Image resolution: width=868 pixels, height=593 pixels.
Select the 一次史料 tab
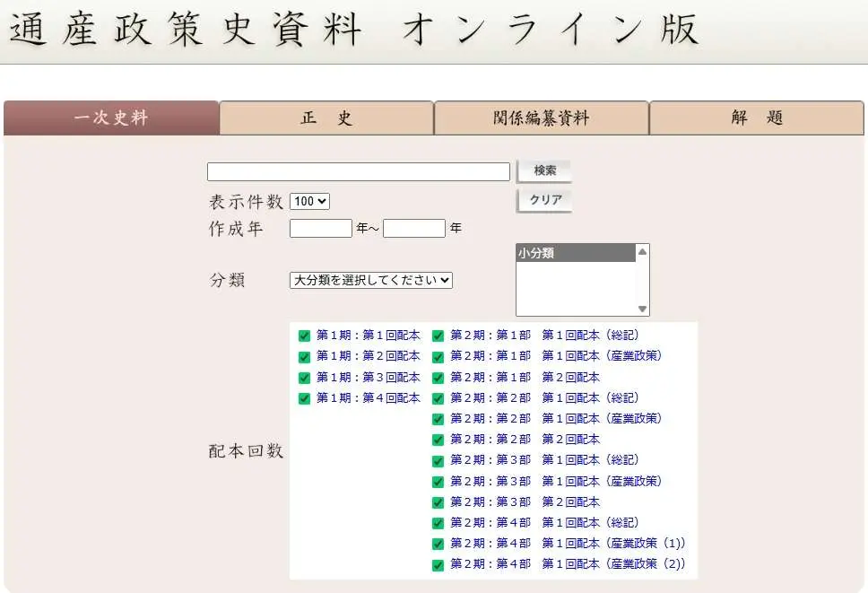pyautogui.click(x=111, y=118)
